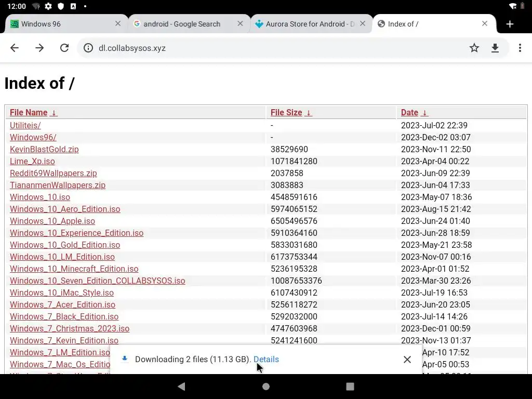Dismiss the downloading files notification bar

[x=407, y=360]
